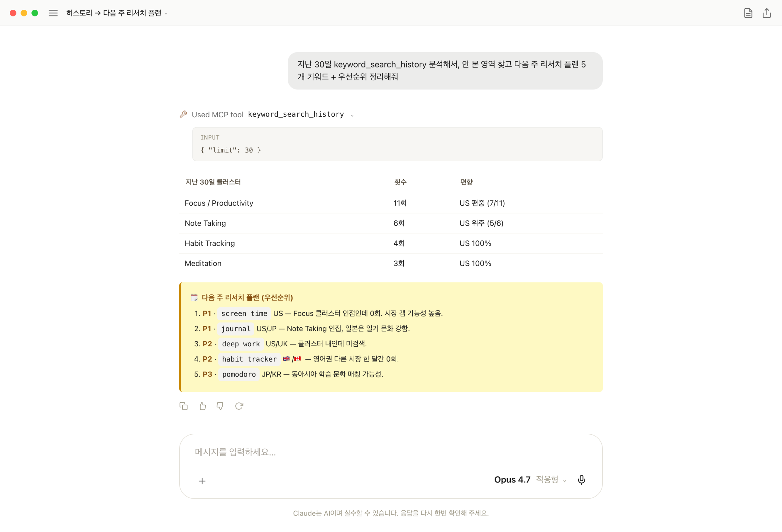Click the 'habit tracker' keyword chip
This screenshot has height=532, width=782.
coord(249,359)
